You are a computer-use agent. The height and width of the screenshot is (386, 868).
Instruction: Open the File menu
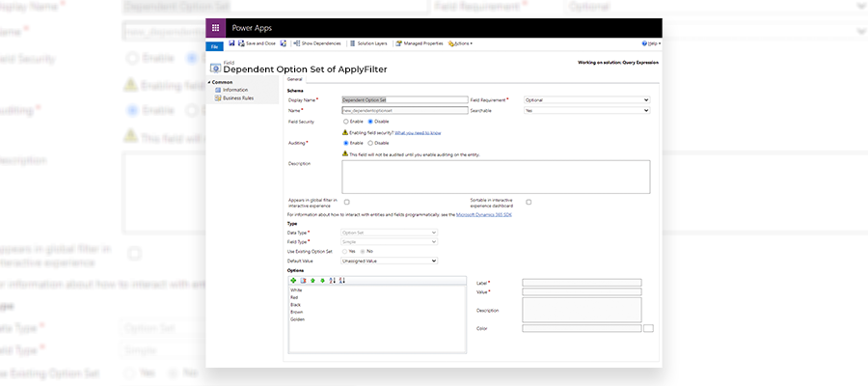click(214, 47)
